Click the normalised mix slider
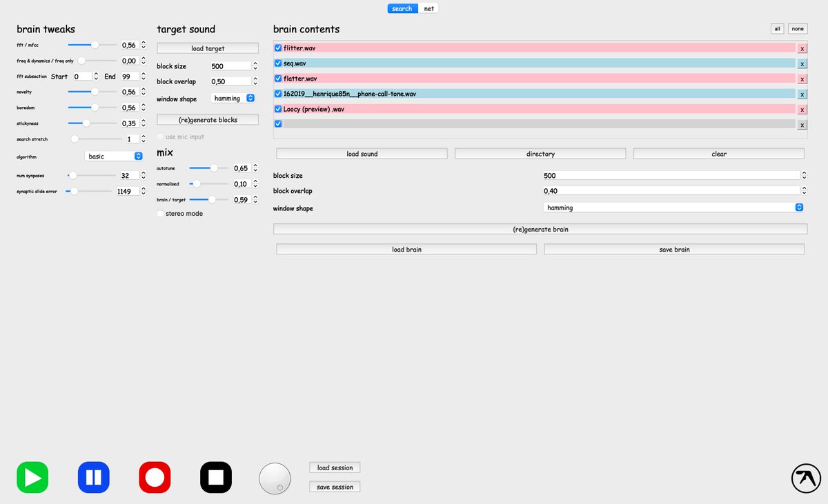This screenshot has width=828, height=504. (x=209, y=184)
